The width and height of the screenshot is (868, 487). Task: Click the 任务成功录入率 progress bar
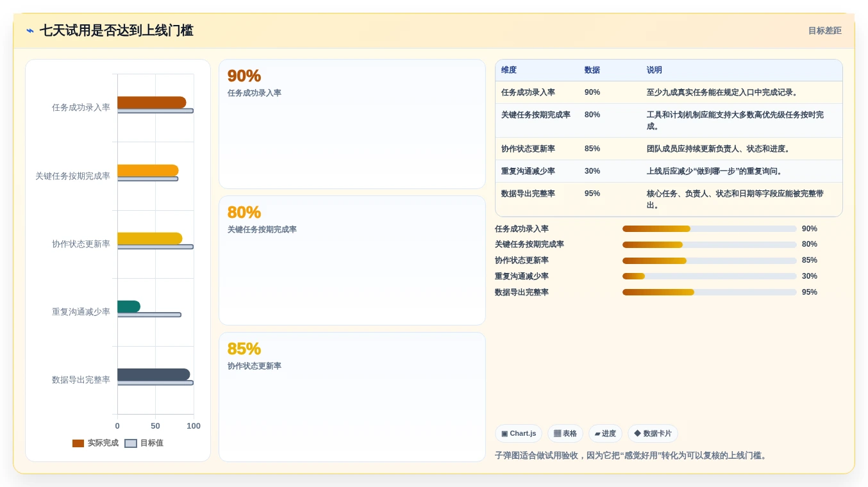710,229
